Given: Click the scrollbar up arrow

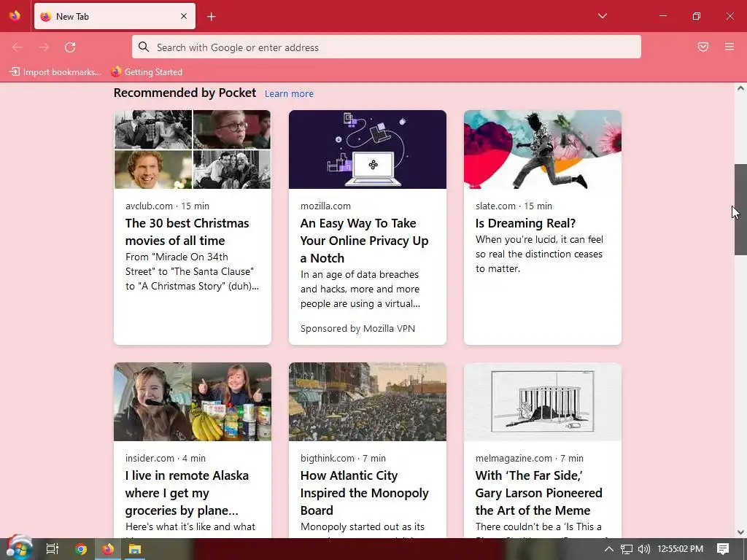Looking at the screenshot, I should point(740,88).
